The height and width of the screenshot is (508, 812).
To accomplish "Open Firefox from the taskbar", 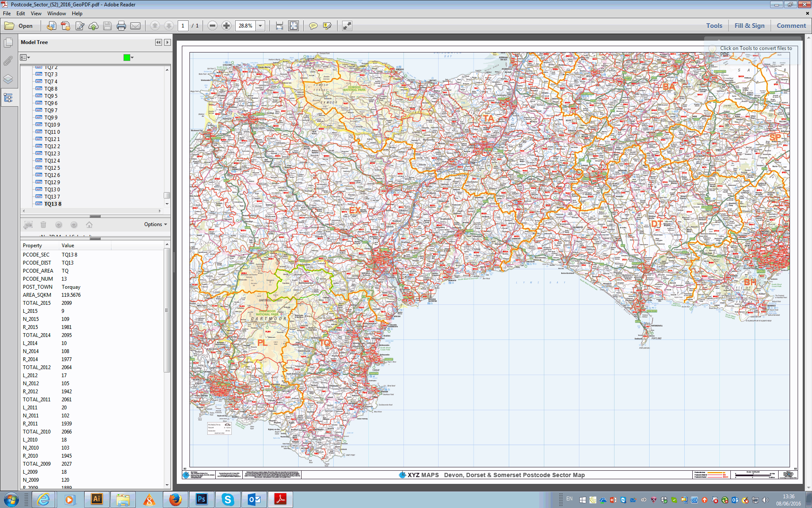I will click(175, 500).
